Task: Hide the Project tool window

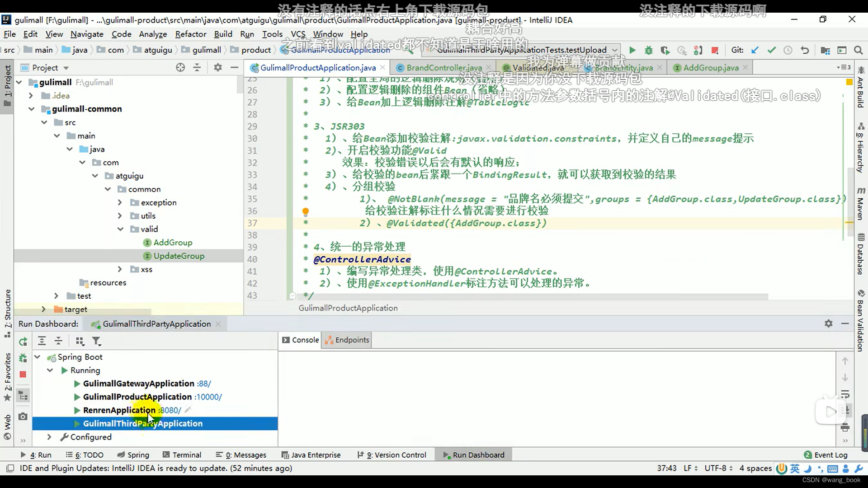Action: [234, 67]
